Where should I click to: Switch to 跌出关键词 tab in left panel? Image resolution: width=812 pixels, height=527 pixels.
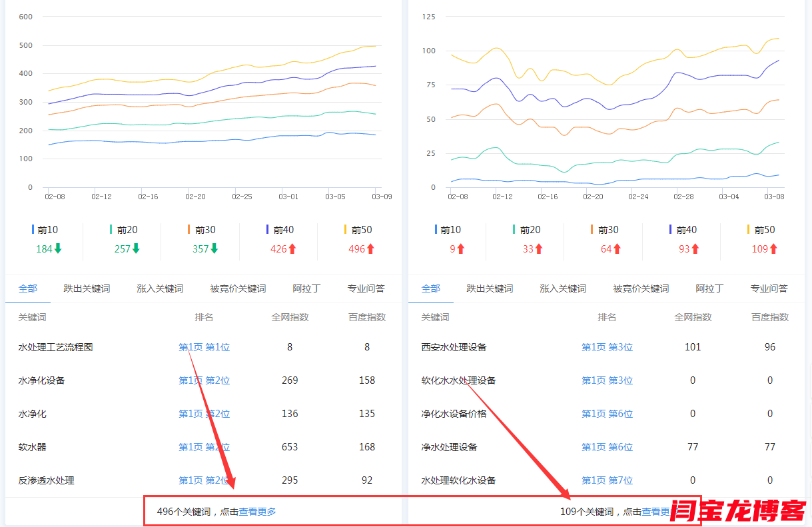[x=87, y=288]
